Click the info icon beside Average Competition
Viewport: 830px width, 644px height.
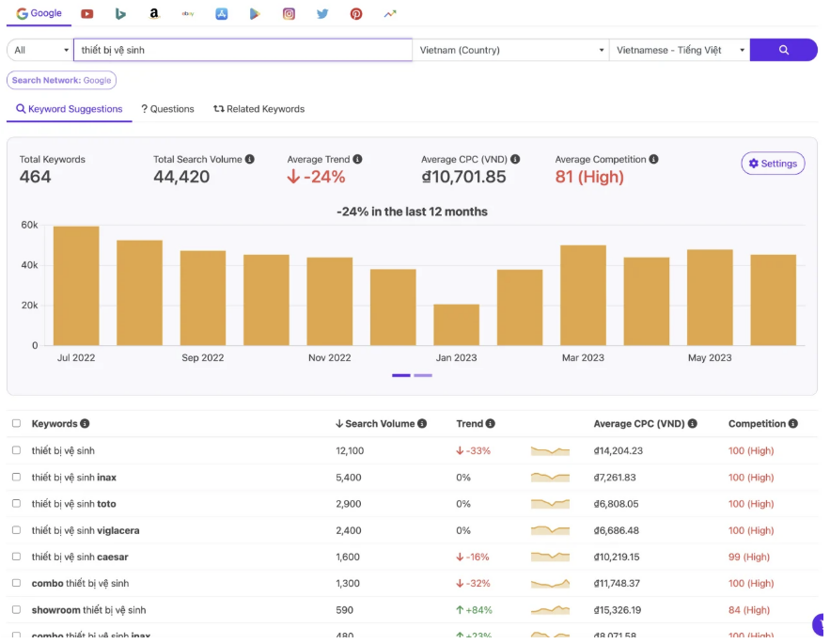coord(653,160)
